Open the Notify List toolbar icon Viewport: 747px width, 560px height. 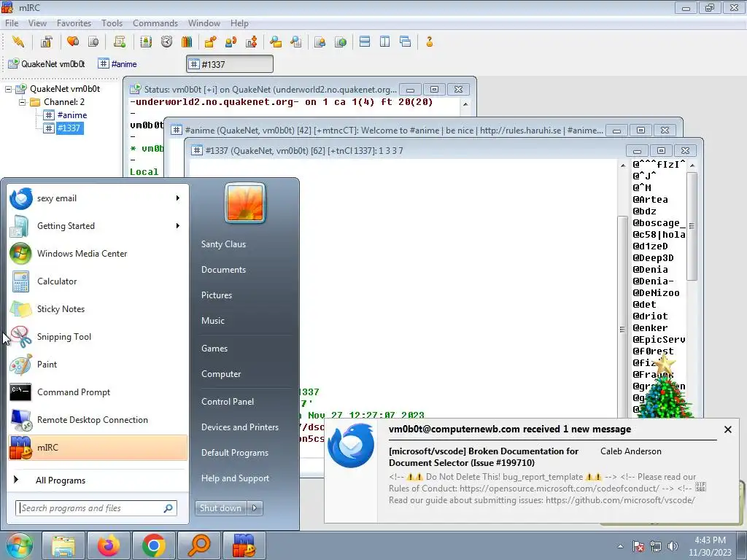pos(320,42)
